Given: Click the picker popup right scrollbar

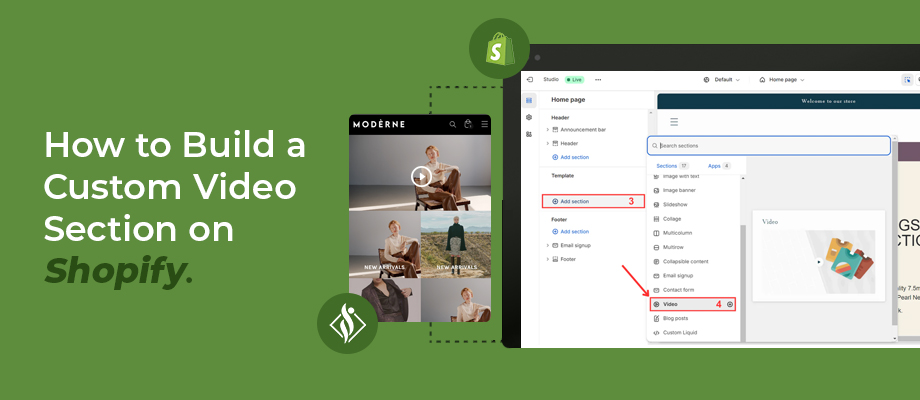Looking at the screenshot, I should click(894, 235).
